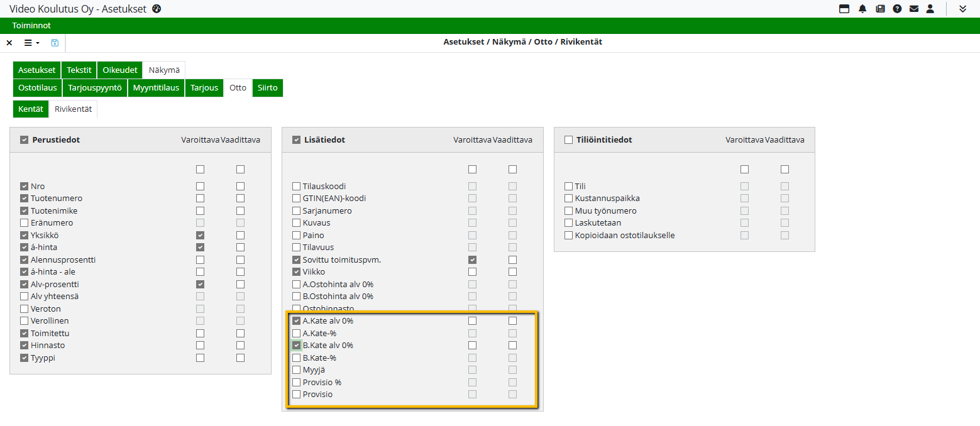Close the settings view with X button

point(9,43)
